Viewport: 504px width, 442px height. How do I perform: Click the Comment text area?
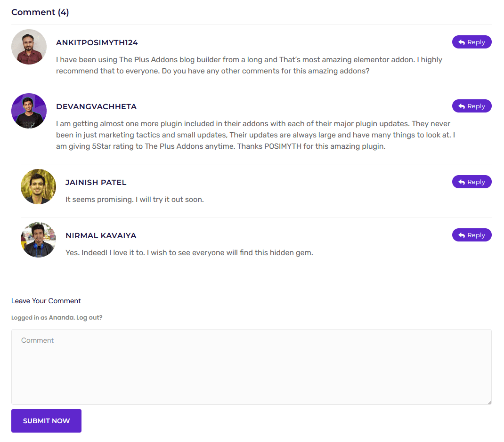tap(252, 367)
